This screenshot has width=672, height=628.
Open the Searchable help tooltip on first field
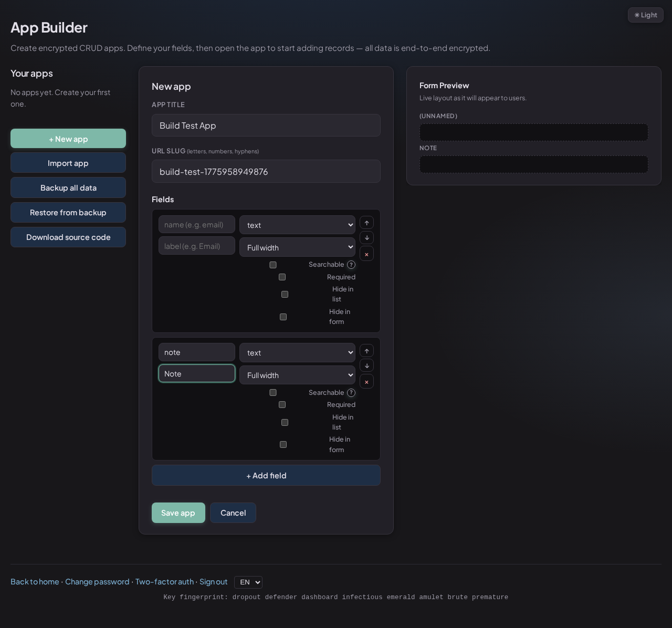pos(351,265)
